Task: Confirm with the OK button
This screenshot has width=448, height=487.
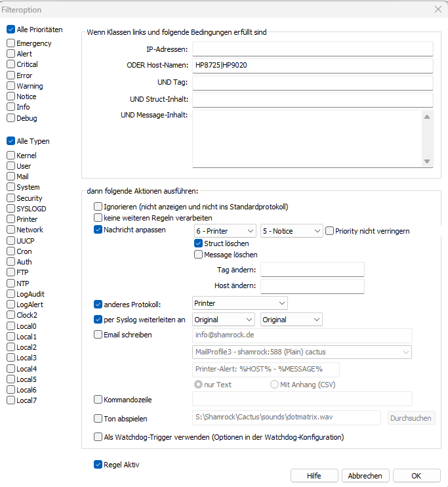Action: (x=417, y=476)
